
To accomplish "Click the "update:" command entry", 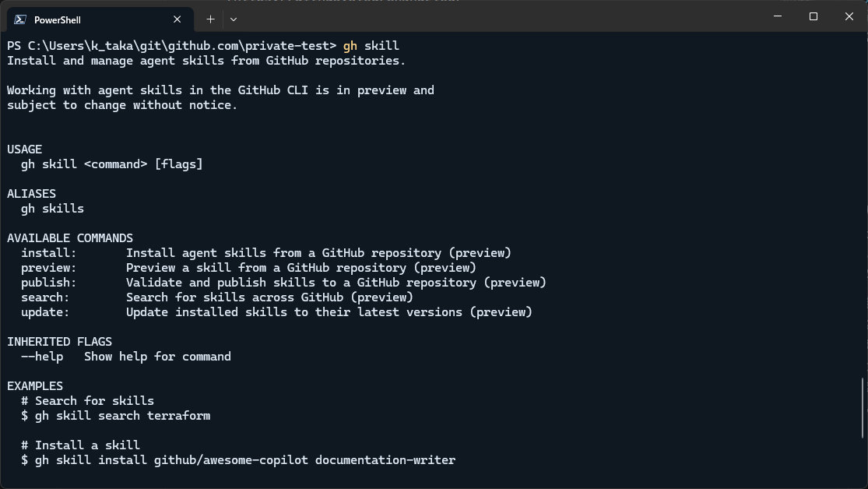I will click(x=45, y=312).
